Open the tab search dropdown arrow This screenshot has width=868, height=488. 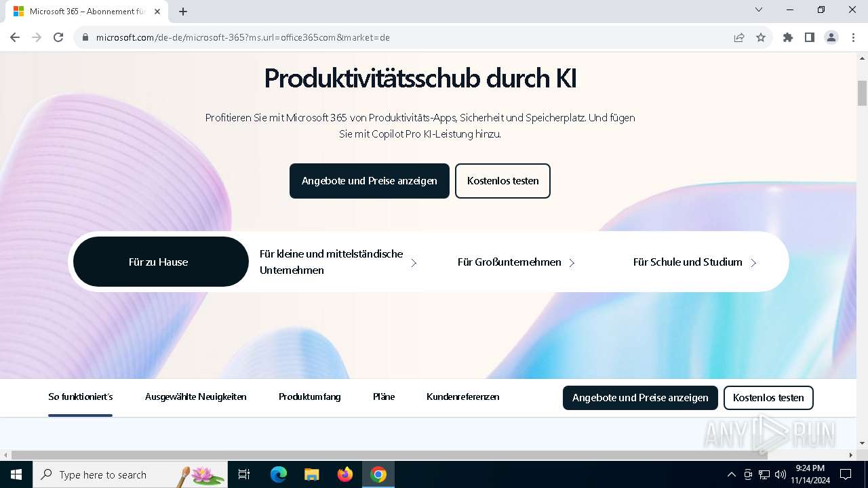pyautogui.click(x=759, y=9)
